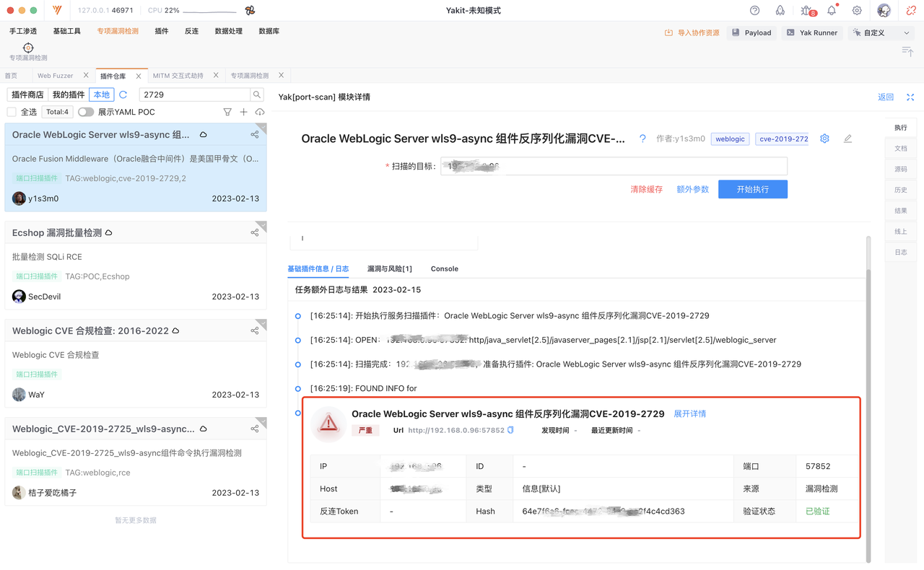Click the Total:4 count label
This screenshot has width=924, height=570.
point(57,112)
